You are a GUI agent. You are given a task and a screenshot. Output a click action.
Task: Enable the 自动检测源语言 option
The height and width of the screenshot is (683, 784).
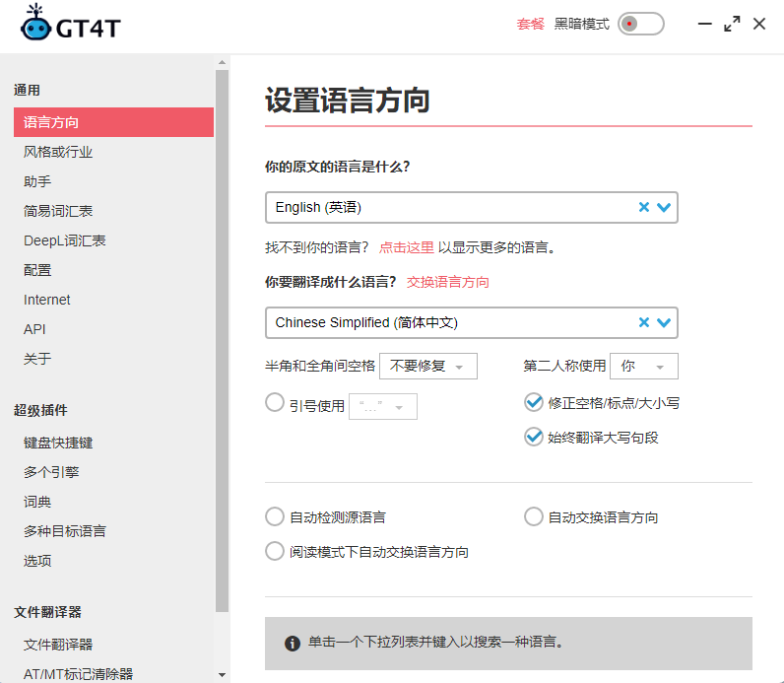275,516
